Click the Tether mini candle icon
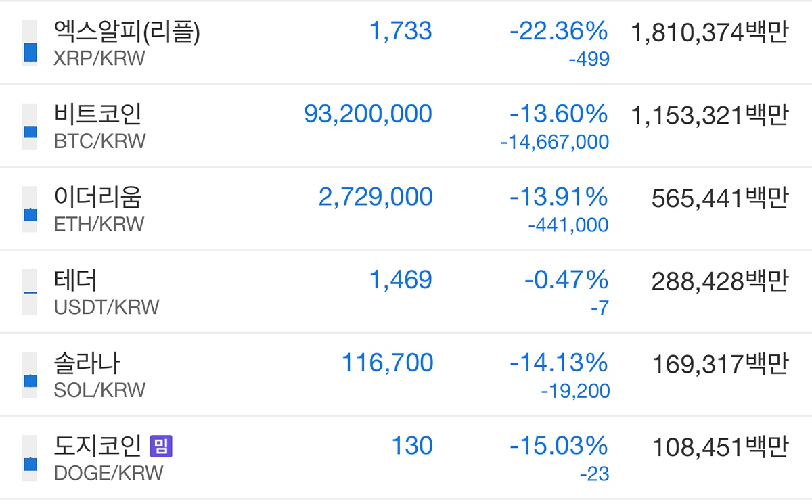Viewport: 812px width, 504px height. click(x=30, y=292)
